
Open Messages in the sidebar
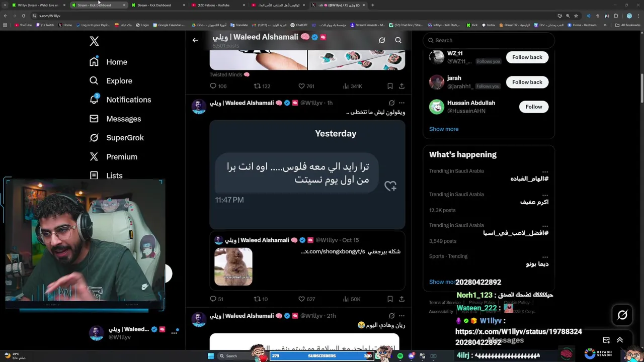pyautogui.click(x=115, y=119)
